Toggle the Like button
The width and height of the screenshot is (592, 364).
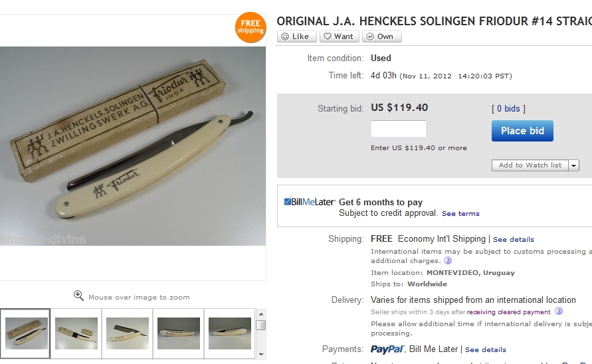tap(296, 37)
